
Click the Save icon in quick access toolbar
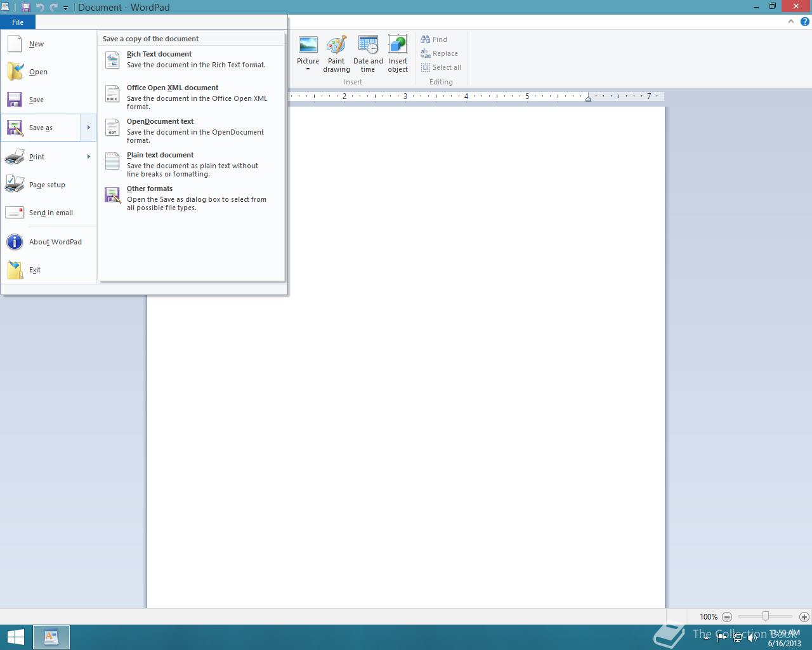pos(26,8)
